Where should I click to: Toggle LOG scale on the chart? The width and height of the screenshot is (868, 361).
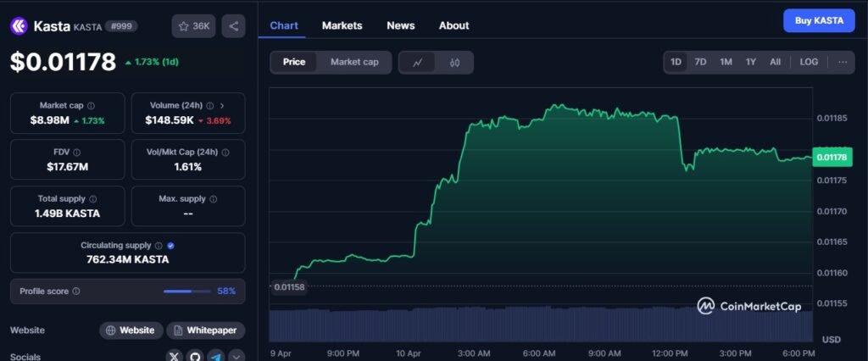[x=809, y=62]
